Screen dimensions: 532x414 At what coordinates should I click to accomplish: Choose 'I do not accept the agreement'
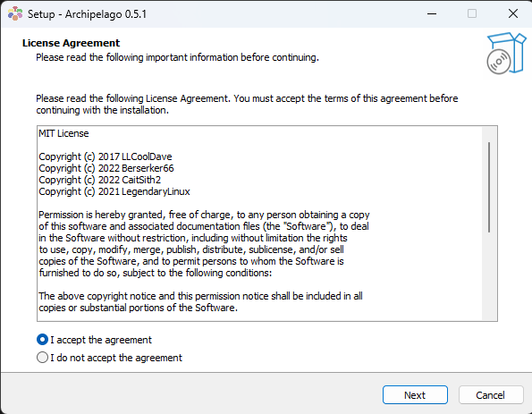pos(42,358)
